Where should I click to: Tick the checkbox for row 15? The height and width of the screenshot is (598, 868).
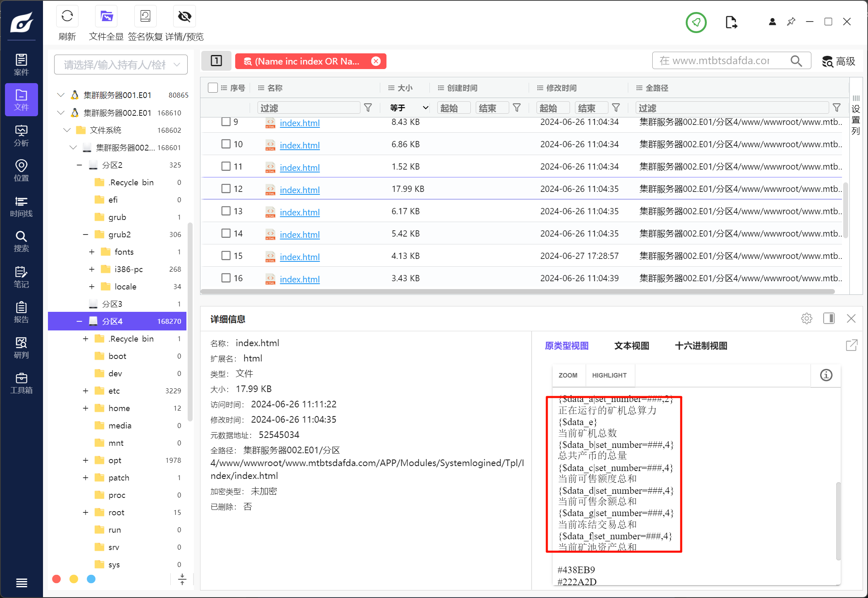tap(226, 256)
